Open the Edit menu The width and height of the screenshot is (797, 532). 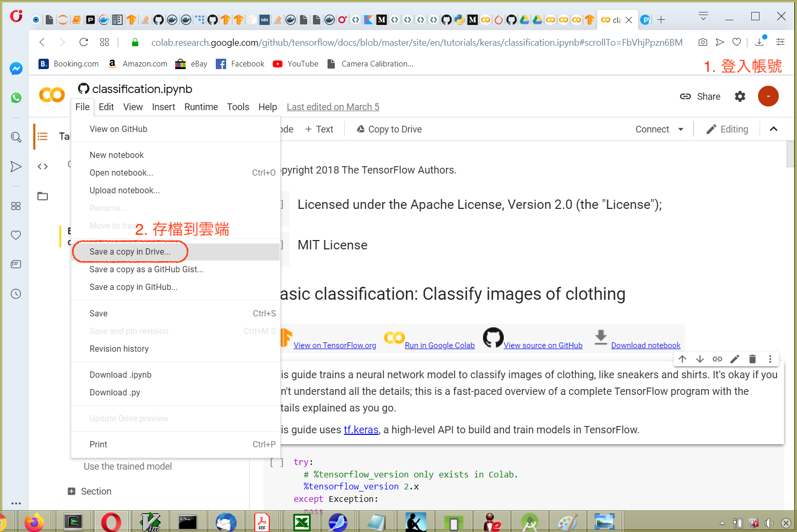[106, 107]
